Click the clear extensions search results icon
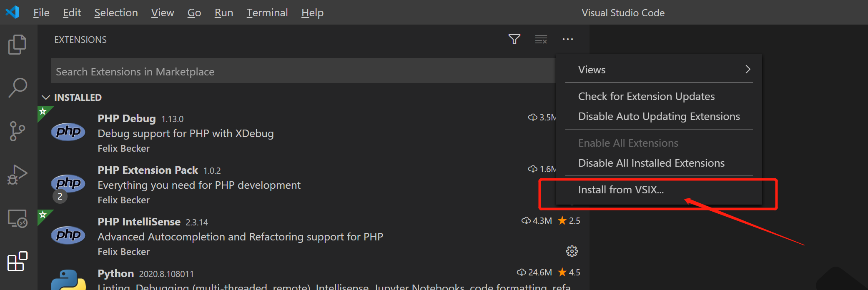The image size is (868, 290). tap(541, 40)
